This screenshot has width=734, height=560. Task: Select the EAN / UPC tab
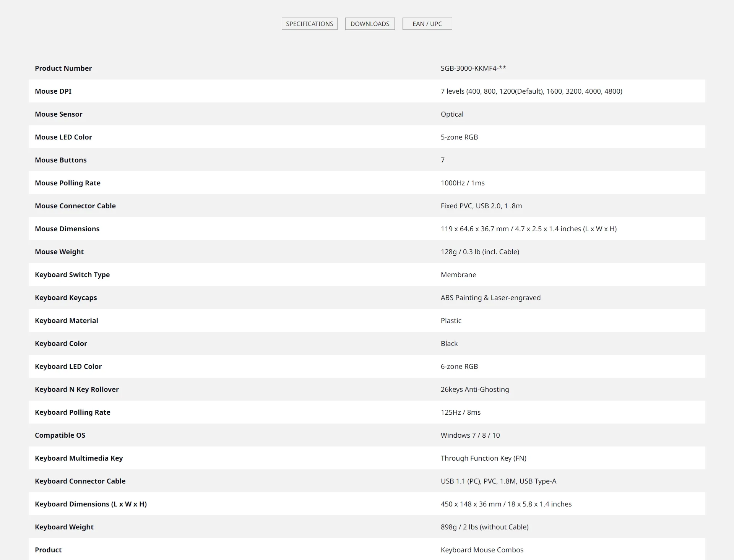tap(427, 24)
